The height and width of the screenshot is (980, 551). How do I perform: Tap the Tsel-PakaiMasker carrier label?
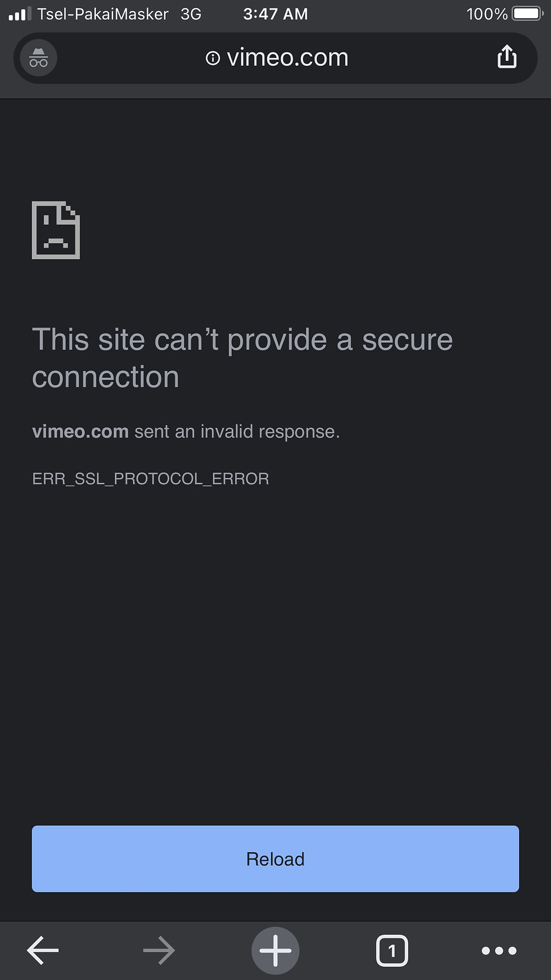point(103,14)
